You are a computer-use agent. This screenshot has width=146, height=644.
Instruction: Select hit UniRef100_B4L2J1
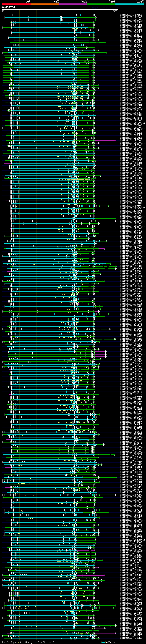pyautogui.click(x=131, y=407)
